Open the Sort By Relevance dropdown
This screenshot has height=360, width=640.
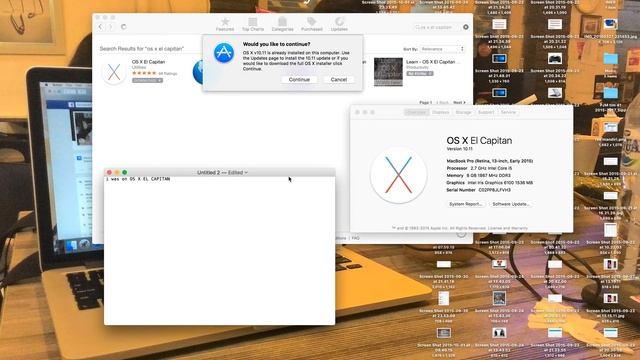pos(442,49)
